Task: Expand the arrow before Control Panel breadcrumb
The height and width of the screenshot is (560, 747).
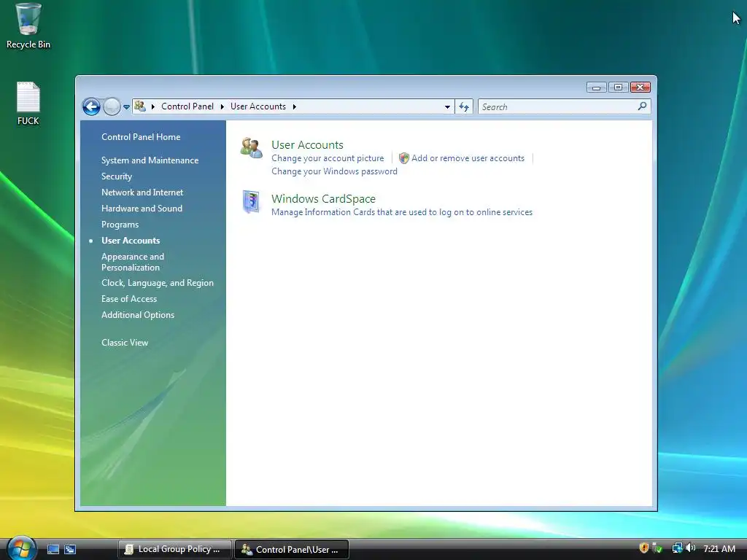Action: [153, 106]
